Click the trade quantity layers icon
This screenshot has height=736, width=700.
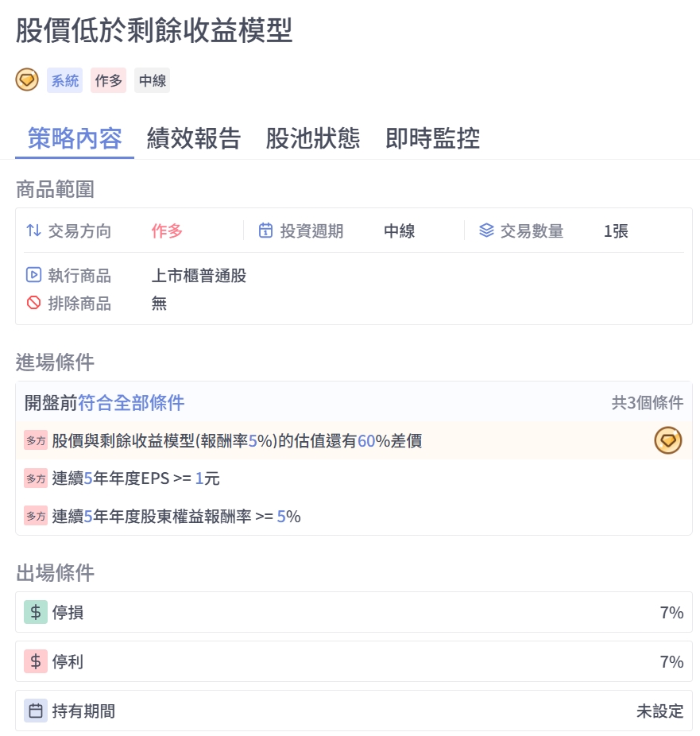tap(486, 230)
